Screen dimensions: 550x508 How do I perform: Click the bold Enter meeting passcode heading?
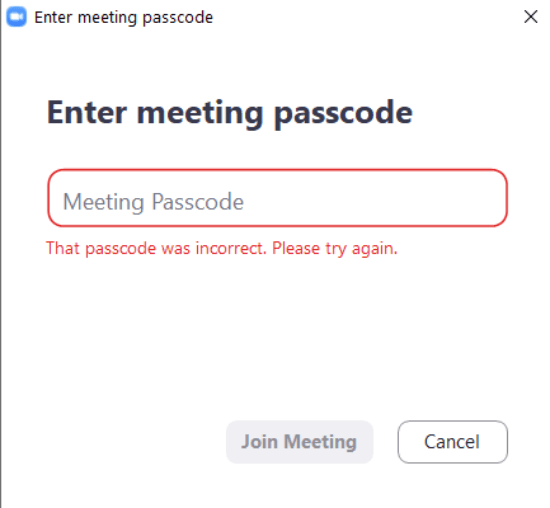coord(230,113)
